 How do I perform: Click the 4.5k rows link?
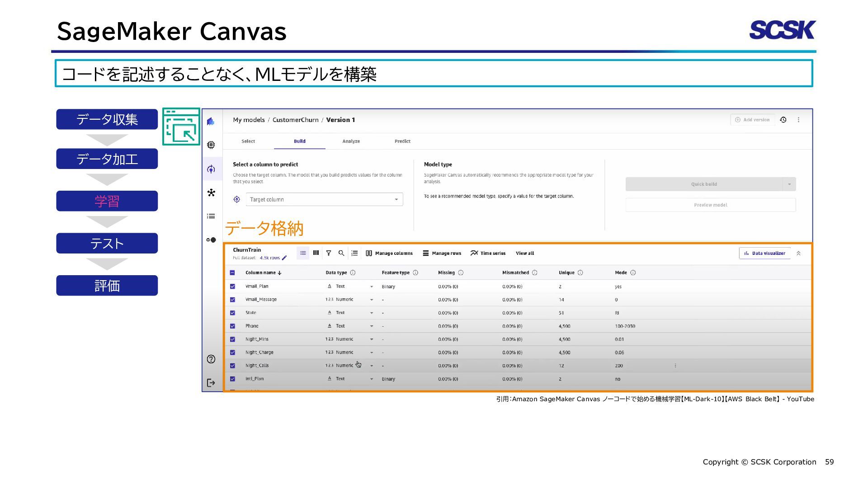pos(269,258)
